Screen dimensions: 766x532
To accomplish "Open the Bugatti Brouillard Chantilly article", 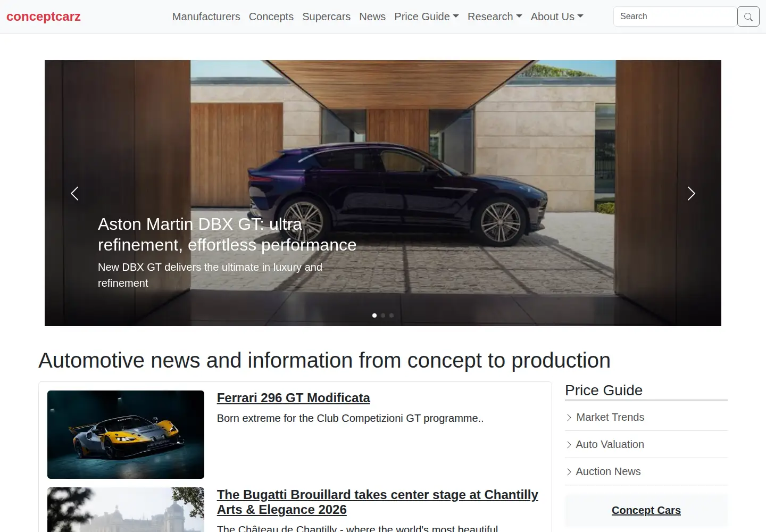I will pyautogui.click(x=377, y=502).
